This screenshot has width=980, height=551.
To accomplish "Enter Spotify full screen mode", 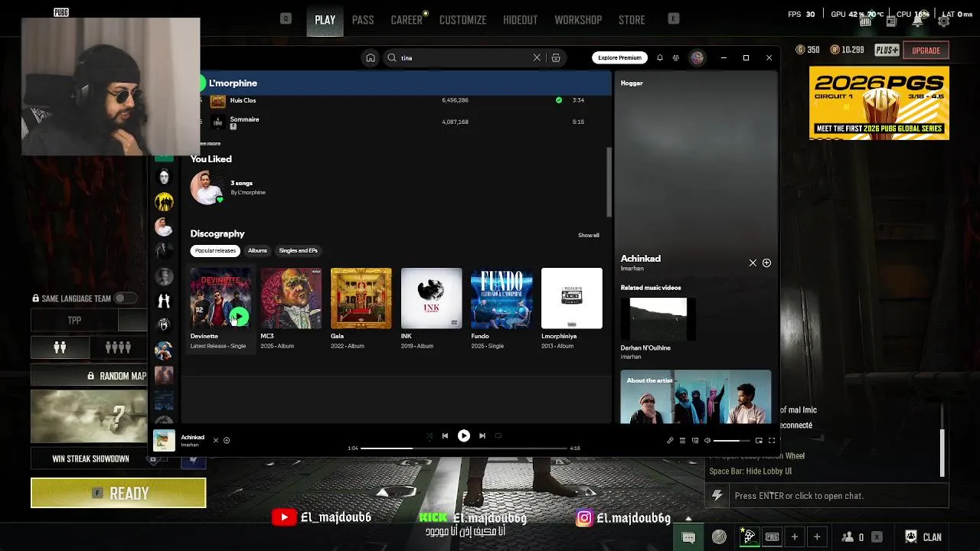I will [x=772, y=440].
